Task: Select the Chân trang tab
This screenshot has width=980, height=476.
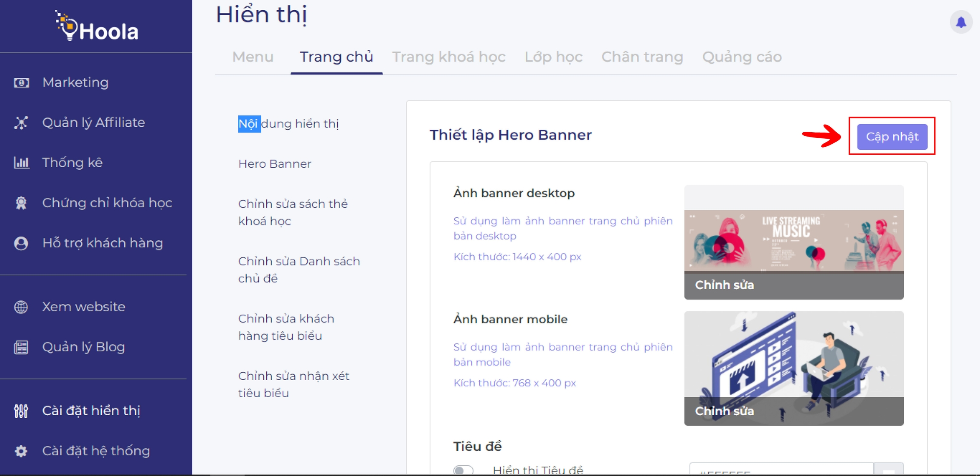Action: pos(642,57)
